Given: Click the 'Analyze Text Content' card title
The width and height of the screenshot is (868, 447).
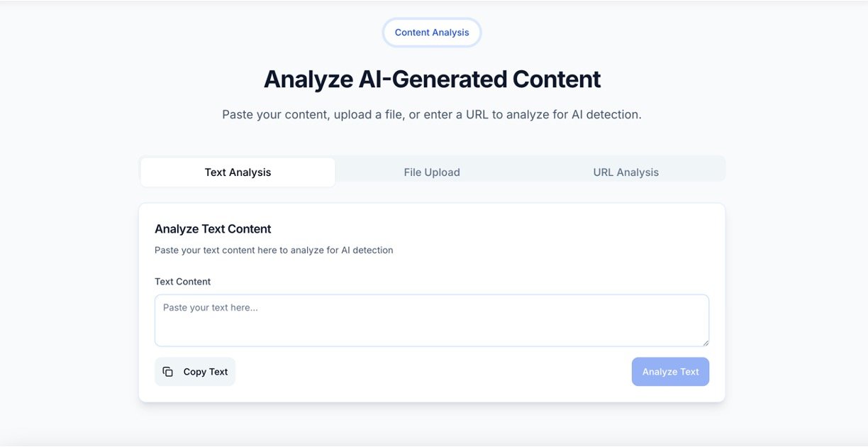Looking at the screenshot, I should (213, 229).
